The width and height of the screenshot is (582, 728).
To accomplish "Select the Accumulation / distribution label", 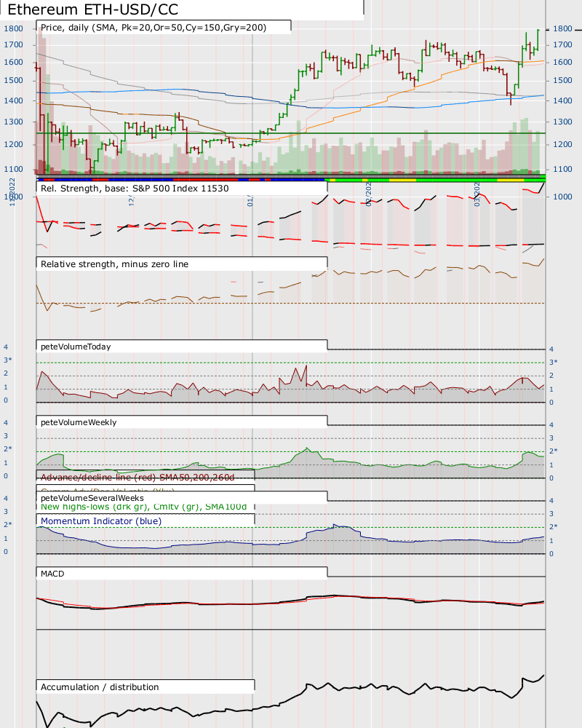I will 100,687.
